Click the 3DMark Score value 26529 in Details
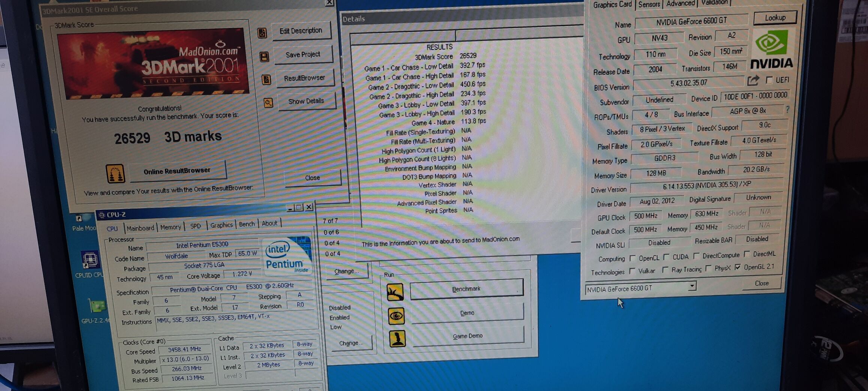The height and width of the screenshot is (391, 868). 468,56
